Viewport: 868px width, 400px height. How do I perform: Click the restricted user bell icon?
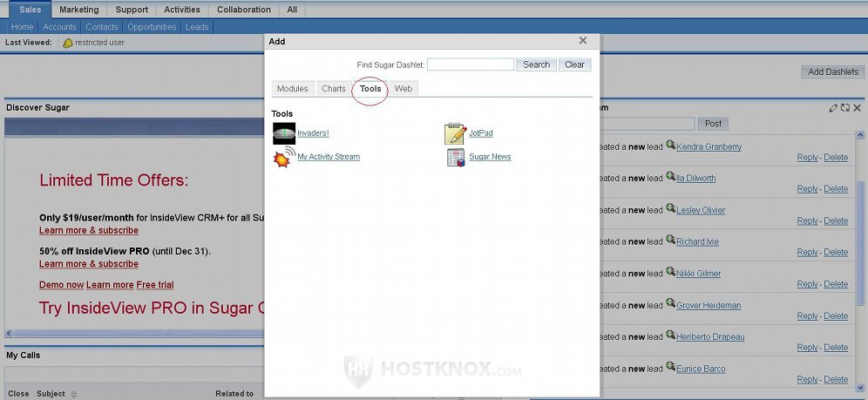(67, 44)
